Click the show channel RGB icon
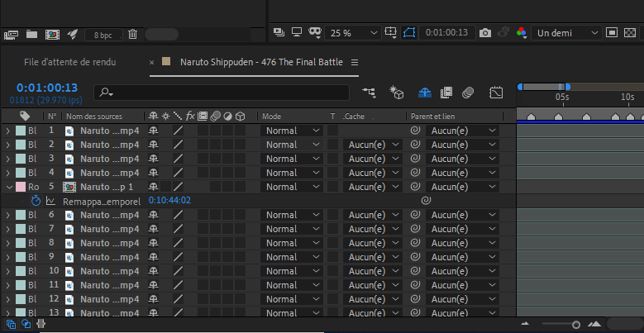The image size is (644, 333). coord(522,33)
